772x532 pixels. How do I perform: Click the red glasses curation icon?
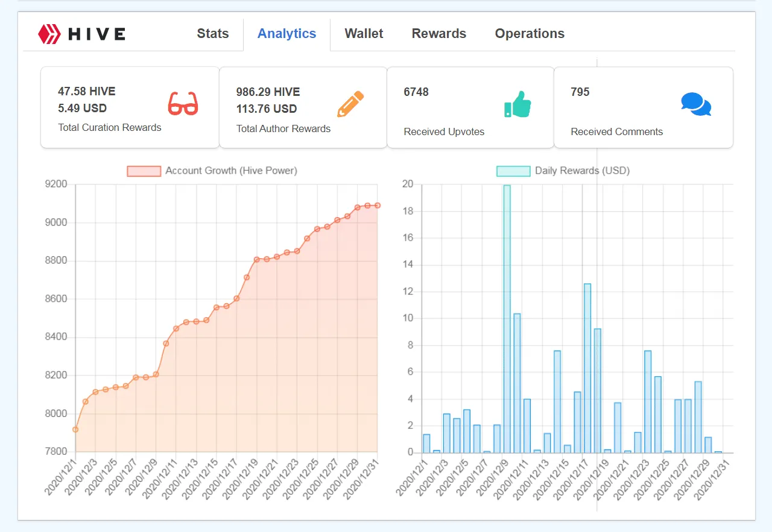183,104
